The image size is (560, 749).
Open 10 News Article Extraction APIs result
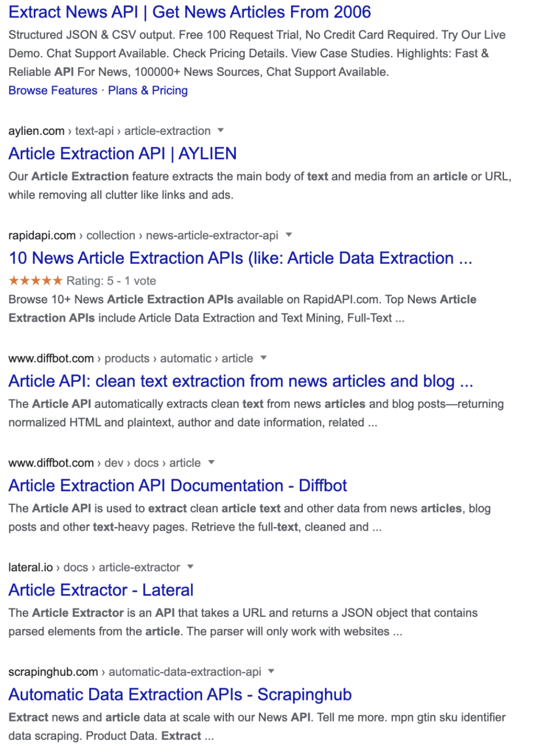click(240, 258)
